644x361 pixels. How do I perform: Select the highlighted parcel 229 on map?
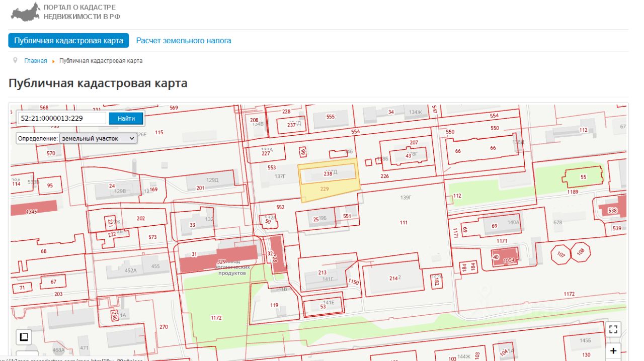pyautogui.click(x=325, y=189)
